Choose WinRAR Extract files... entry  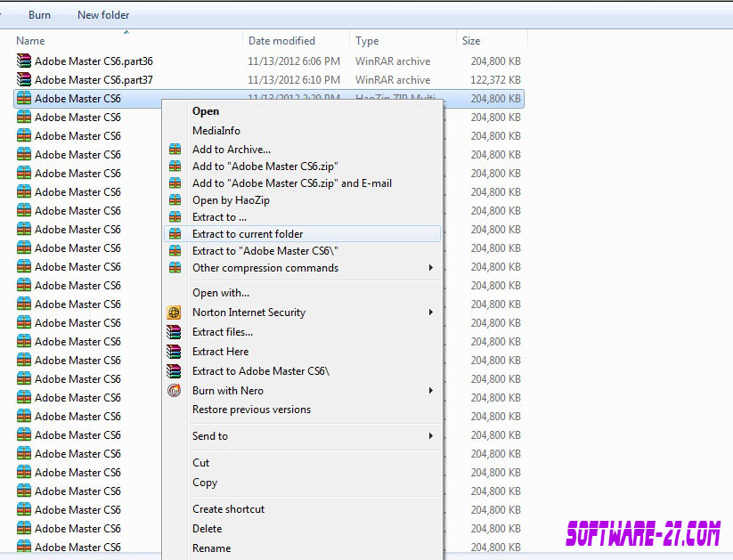tap(223, 332)
